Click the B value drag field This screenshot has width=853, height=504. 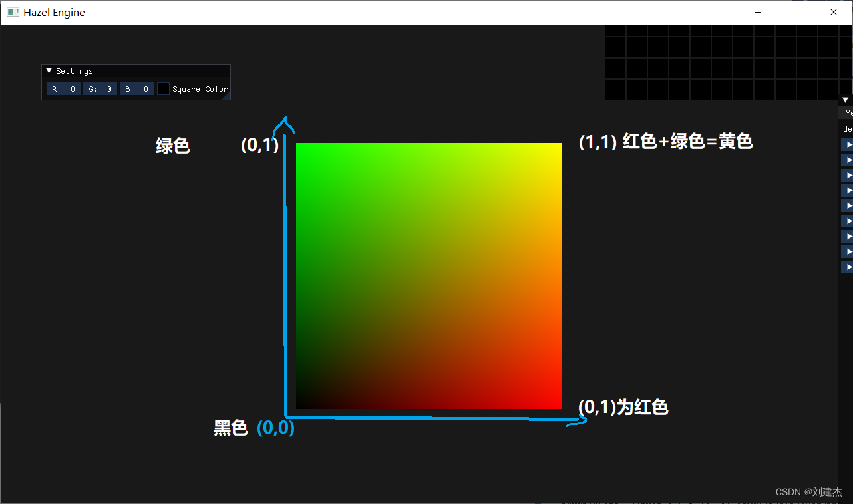pyautogui.click(x=136, y=88)
